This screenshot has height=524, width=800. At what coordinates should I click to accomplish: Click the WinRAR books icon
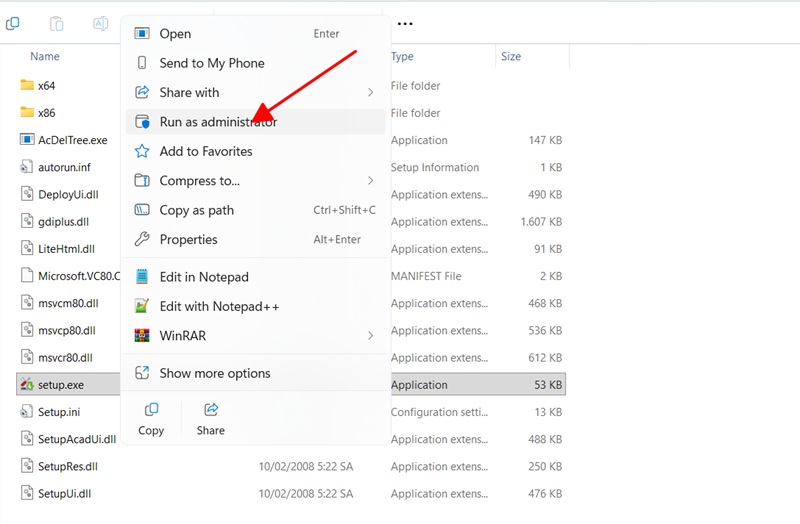(142, 335)
